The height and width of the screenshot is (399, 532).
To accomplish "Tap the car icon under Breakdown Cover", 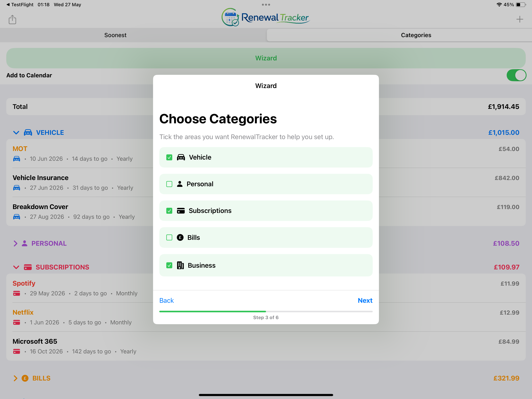I will (17, 217).
